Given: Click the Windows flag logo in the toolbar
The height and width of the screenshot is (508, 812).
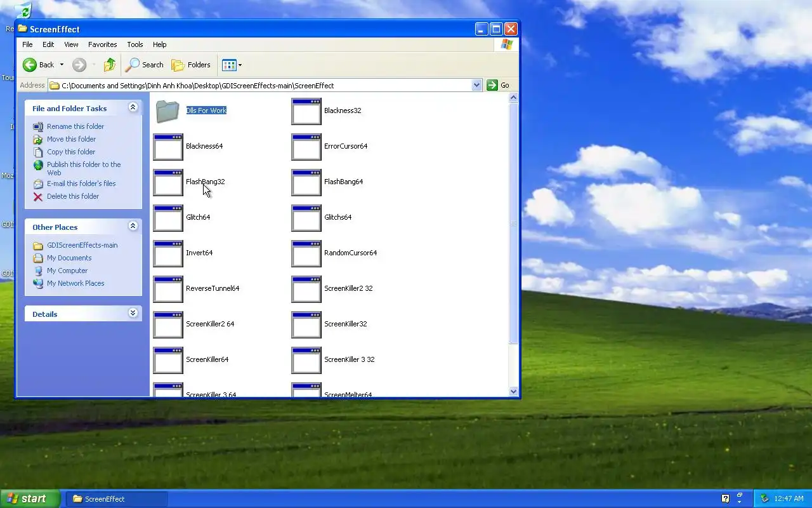Looking at the screenshot, I should [x=506, y=44].
